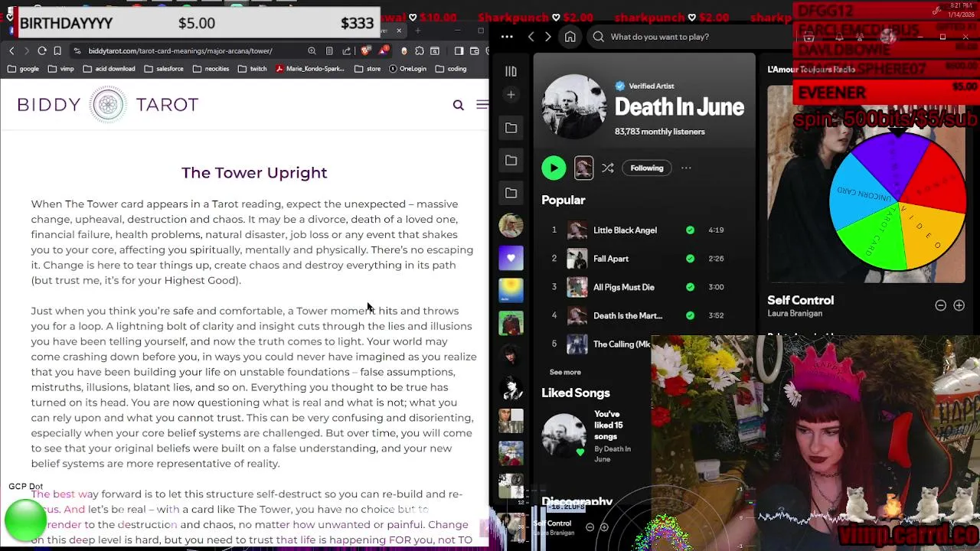This screenshot has height=551, width=980.
Task: Open more options for Death In June
Action: click(686, 168)
